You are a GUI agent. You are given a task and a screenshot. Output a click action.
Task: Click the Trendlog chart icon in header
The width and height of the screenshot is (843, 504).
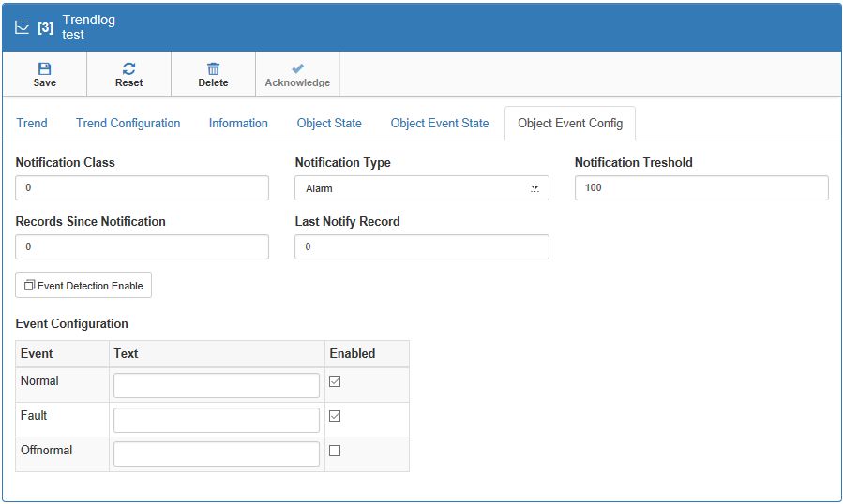click(x=23, y=28)
